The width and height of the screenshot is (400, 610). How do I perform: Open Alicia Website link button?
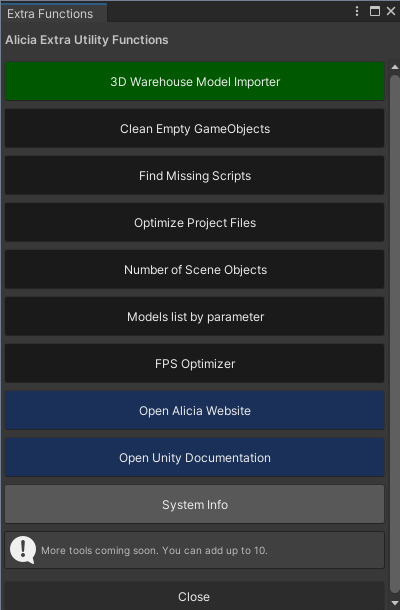[195, 410]
